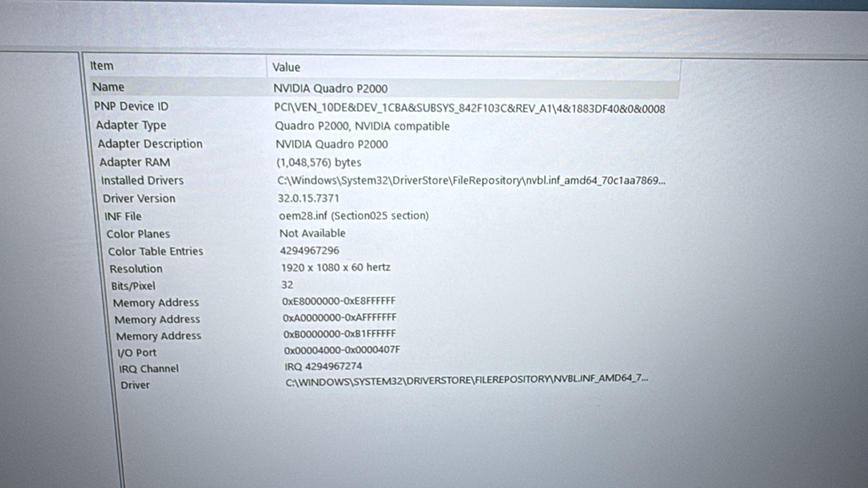Image resolution: width=868 pixels, height=488 pixels.
Task: Select the Name row label
Action: [108, 87]
